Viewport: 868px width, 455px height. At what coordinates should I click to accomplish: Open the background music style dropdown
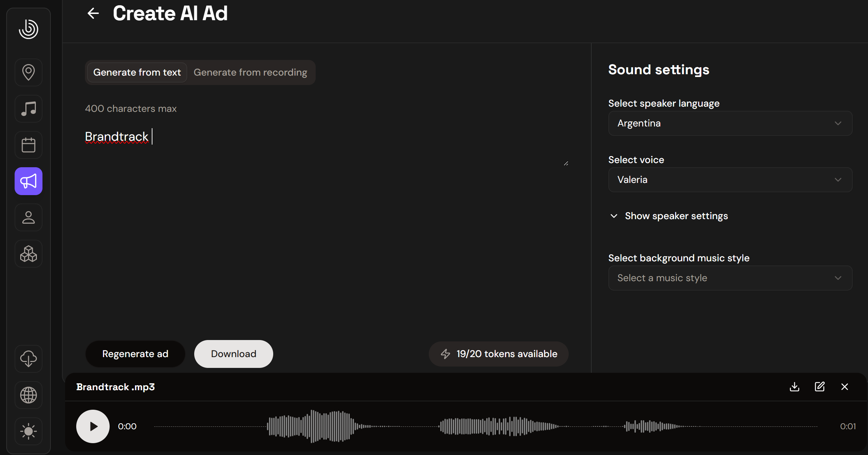coord(730,278)
